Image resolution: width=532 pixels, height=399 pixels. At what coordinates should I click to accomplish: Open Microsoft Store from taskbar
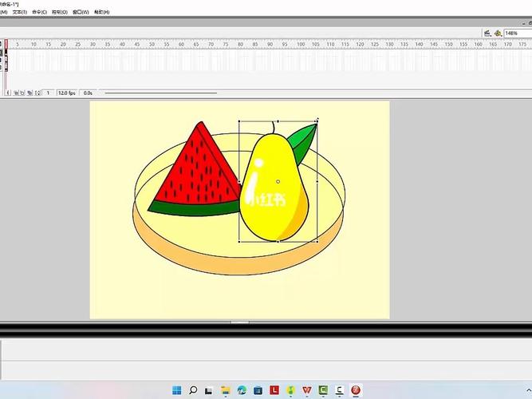pos(258,390)
